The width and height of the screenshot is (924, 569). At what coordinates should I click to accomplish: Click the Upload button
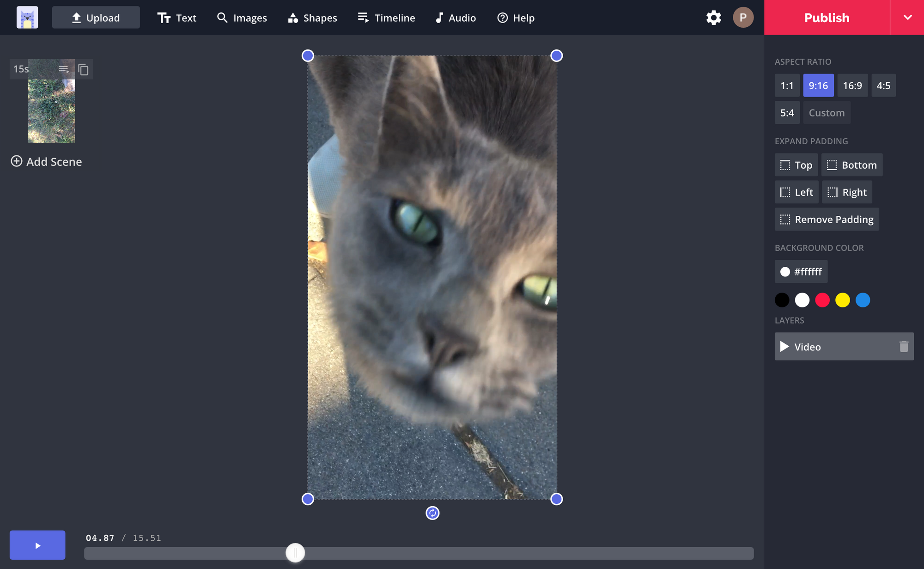coord(96,18)
